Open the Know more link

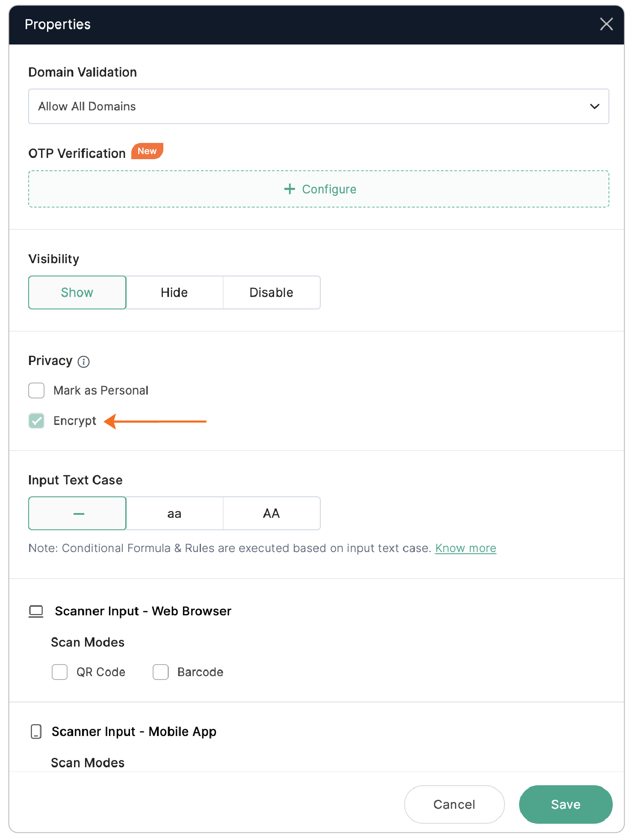465,548
